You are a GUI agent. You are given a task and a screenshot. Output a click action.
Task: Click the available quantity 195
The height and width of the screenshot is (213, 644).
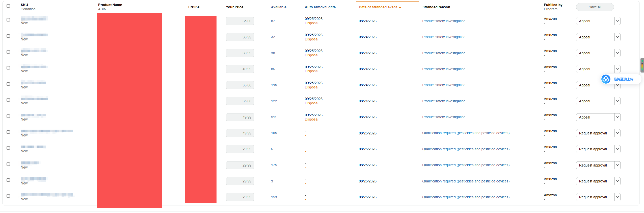(x=274, y=85)
